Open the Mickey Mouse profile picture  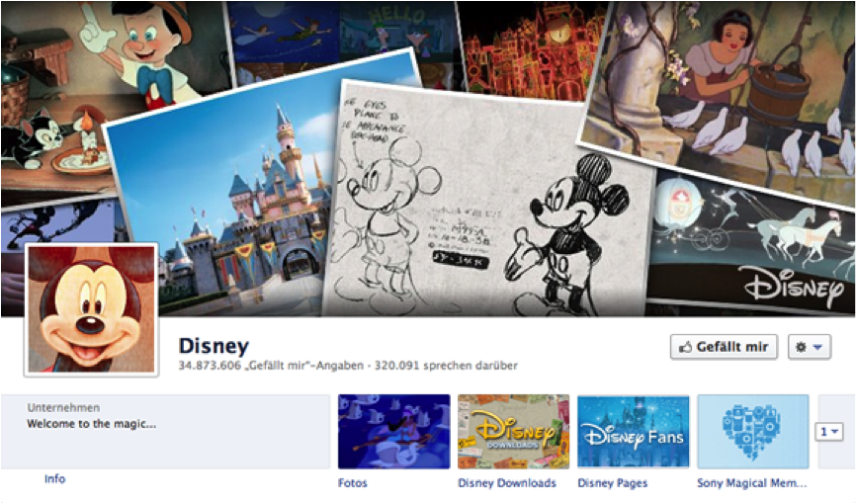click(91, 310)
